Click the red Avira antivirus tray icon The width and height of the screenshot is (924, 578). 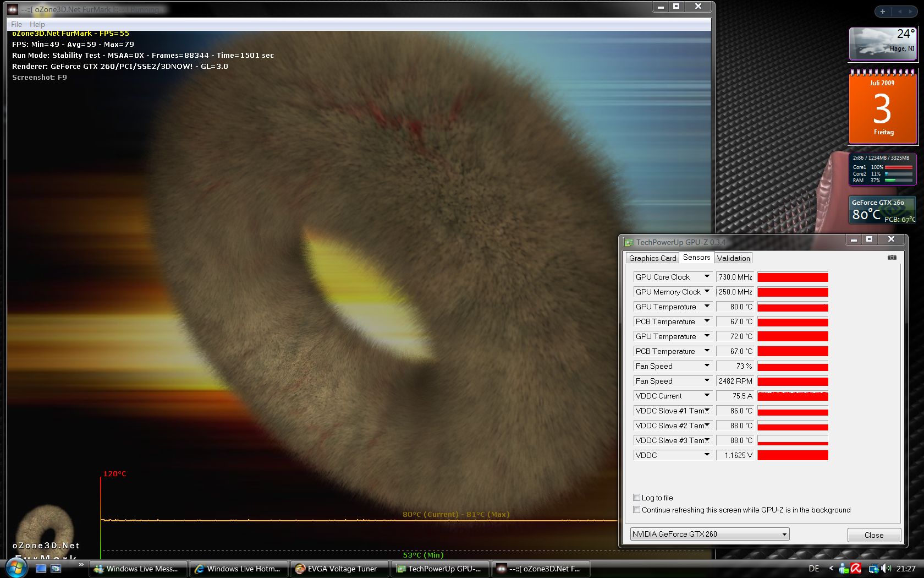pos(856,569)
